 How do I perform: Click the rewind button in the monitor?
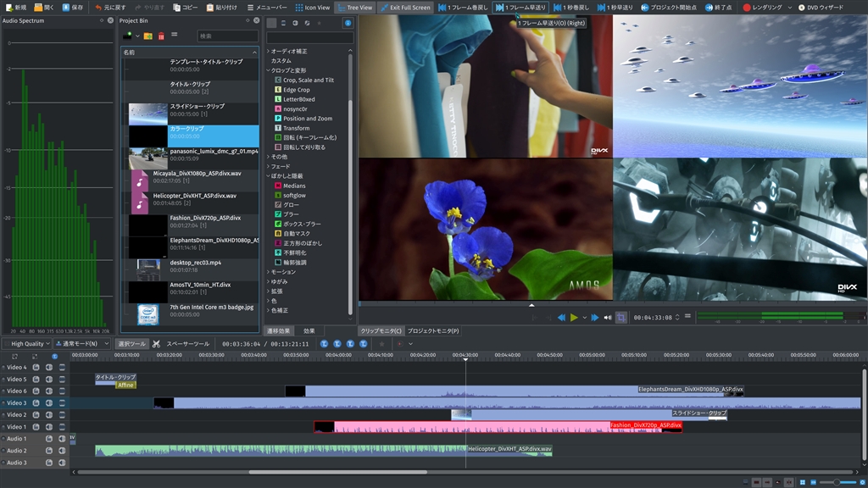click(561, 318)
